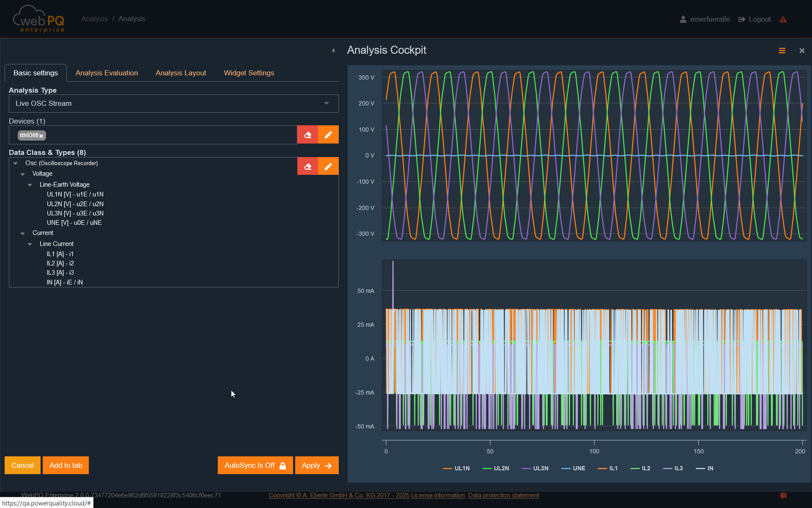Open the Widget Settings tab
Viewport: 812px width, 508px height.
(x=249, y=73)
